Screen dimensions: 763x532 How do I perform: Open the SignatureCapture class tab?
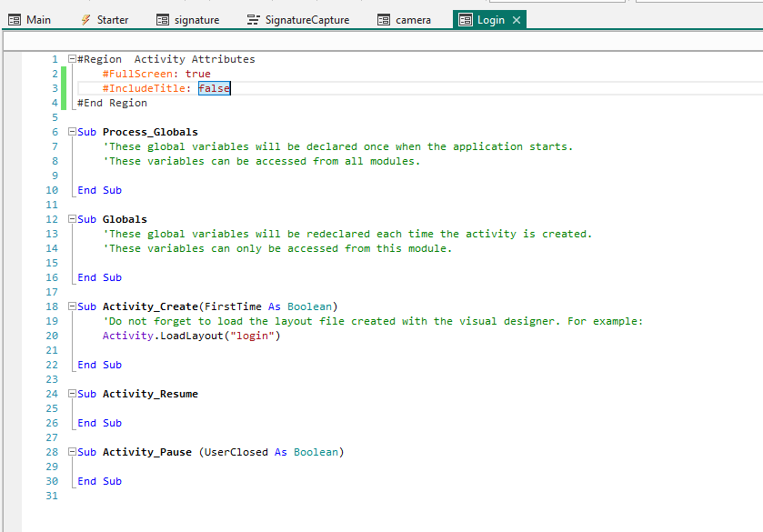point(298,20)
